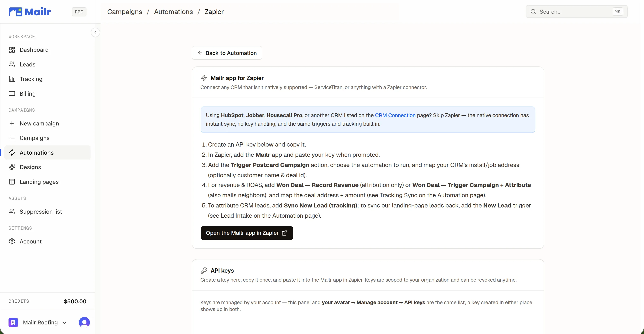644x334 pixels.
Task: Start a New campaign
Action: pos(47,124)
